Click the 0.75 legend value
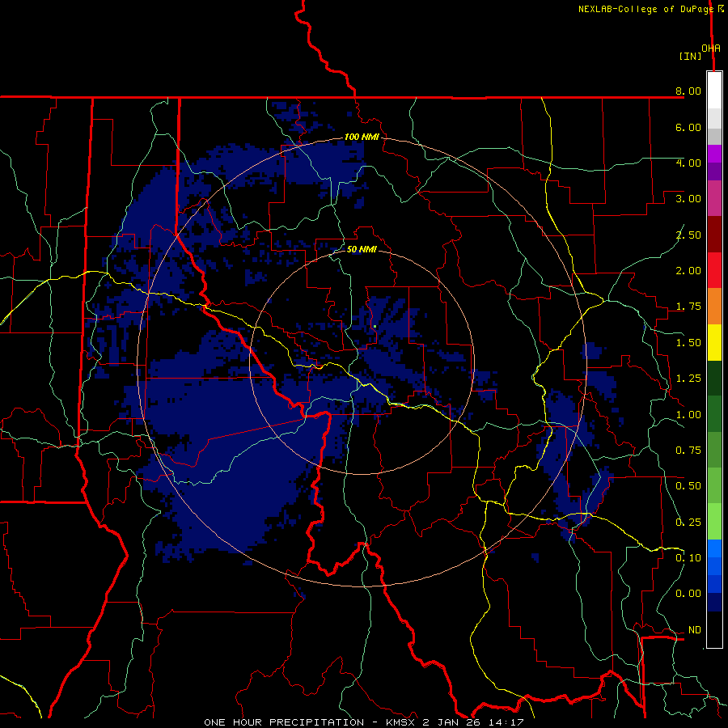 click(688, 451)
